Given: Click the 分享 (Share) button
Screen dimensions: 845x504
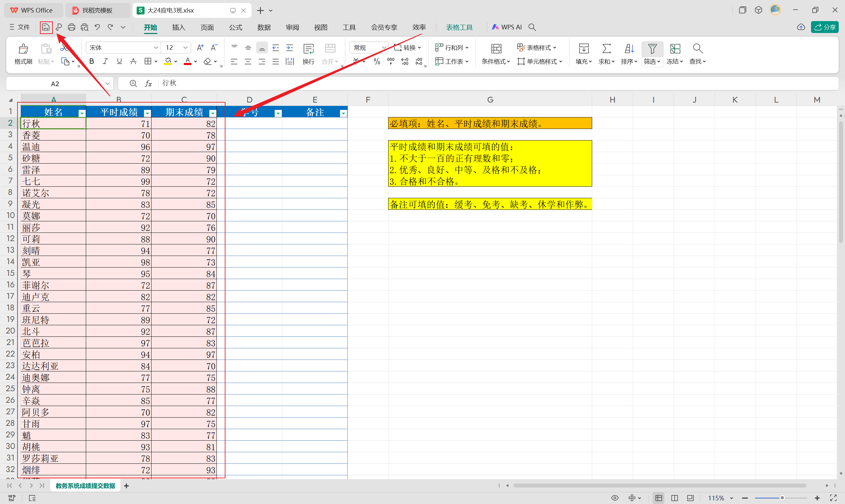Looking at the screenshot, I should pyautogui.click(x=825, y=27).
